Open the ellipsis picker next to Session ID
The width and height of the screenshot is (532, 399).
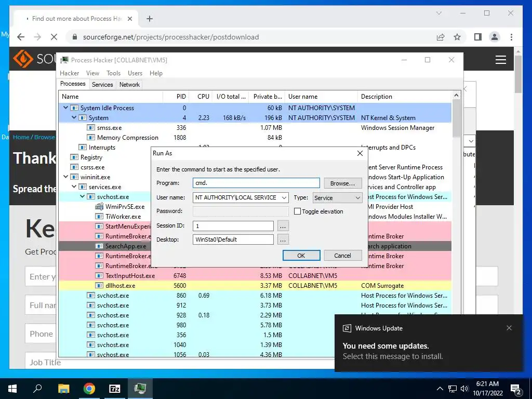[283, 225]
